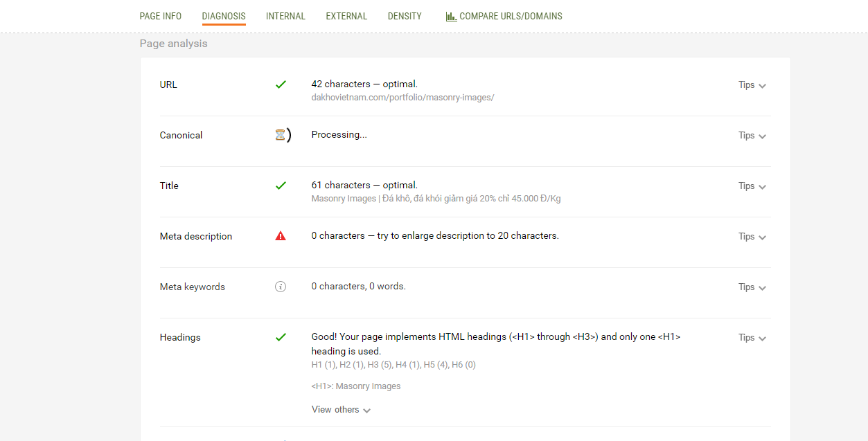
Task: Open Tips for the Headings row
Action: tap(752, 338)
